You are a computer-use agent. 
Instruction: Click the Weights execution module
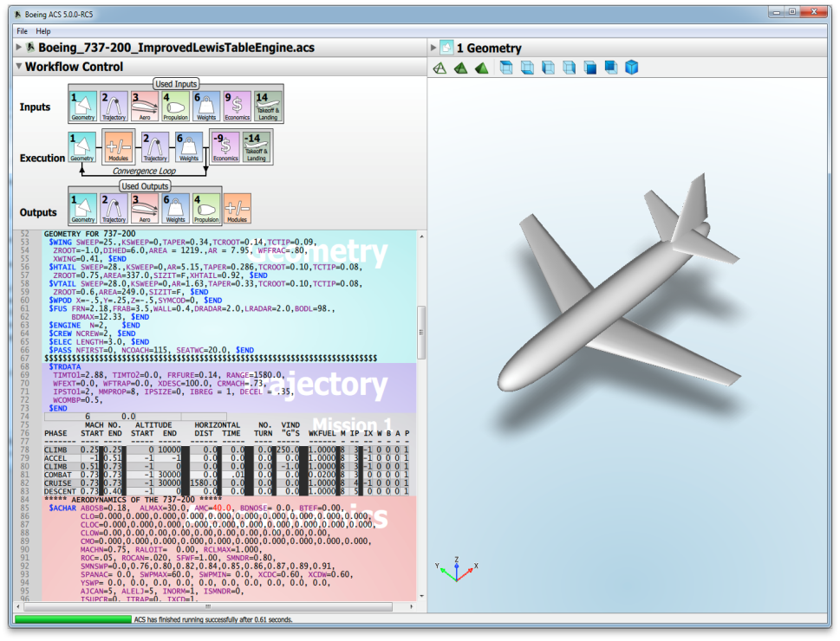[189, 147]
